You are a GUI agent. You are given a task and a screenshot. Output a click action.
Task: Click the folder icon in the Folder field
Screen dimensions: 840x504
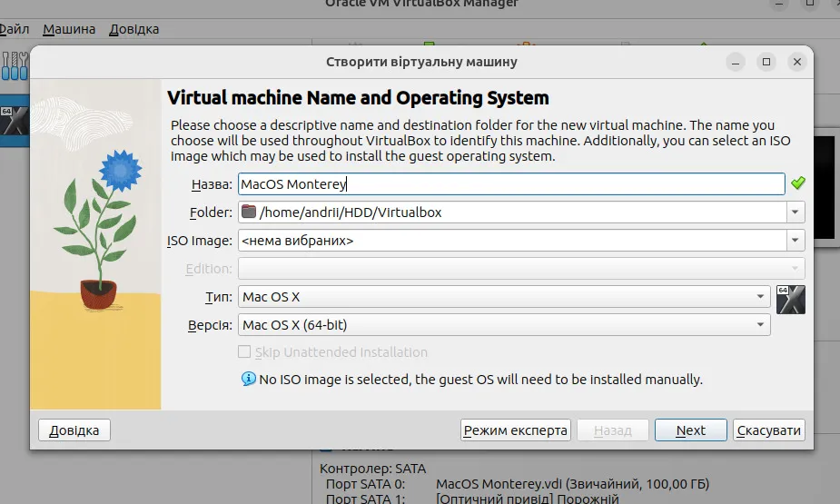[x=249, y=212]
